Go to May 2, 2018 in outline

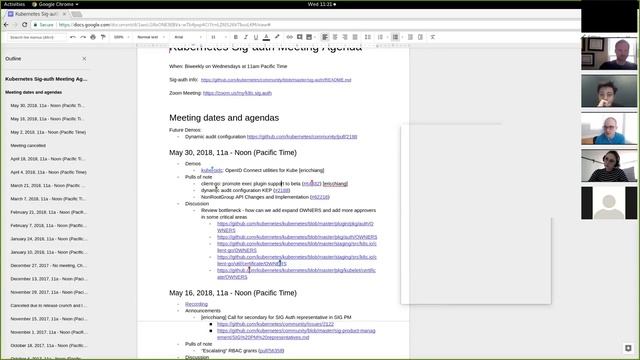[48, 132]
